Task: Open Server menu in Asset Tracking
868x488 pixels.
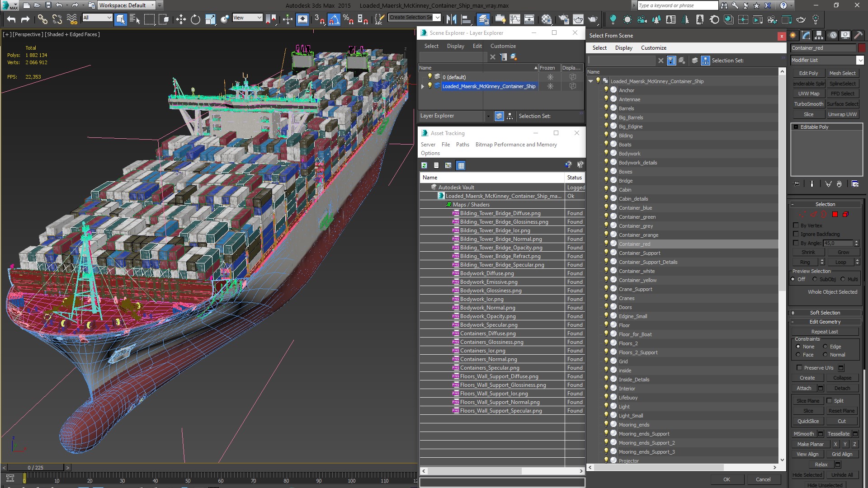Action: point(428,145)
